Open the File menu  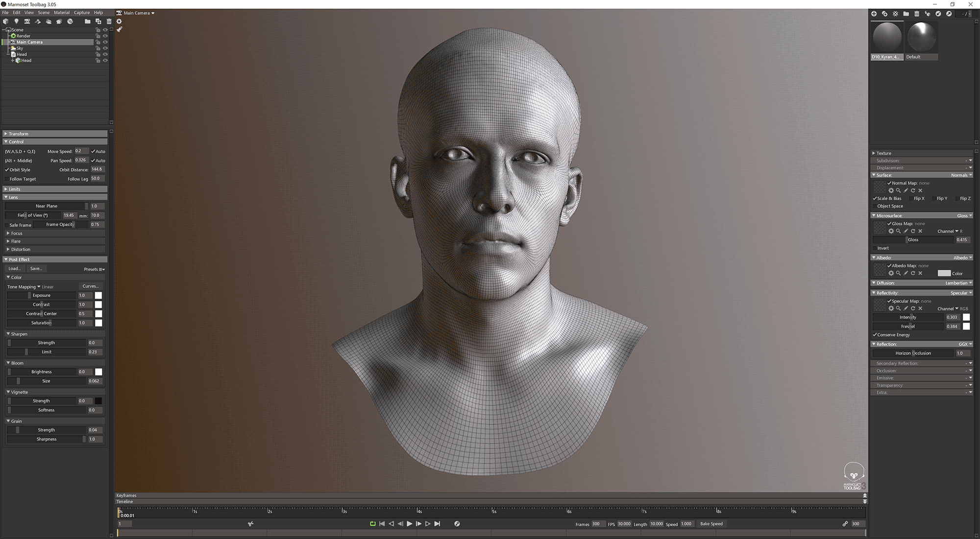tap(5, 13)
